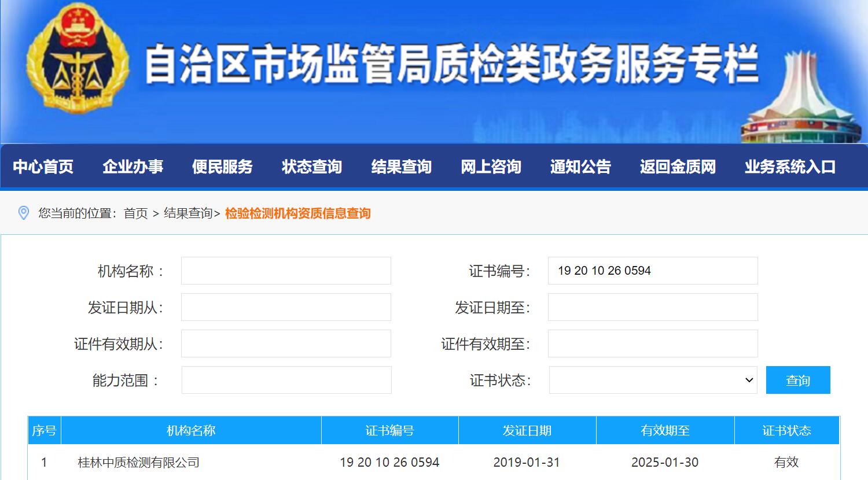Click 返回金质网 navigation link
The image size is (868, 480).
pyautogui.click(x=678, y=167)
